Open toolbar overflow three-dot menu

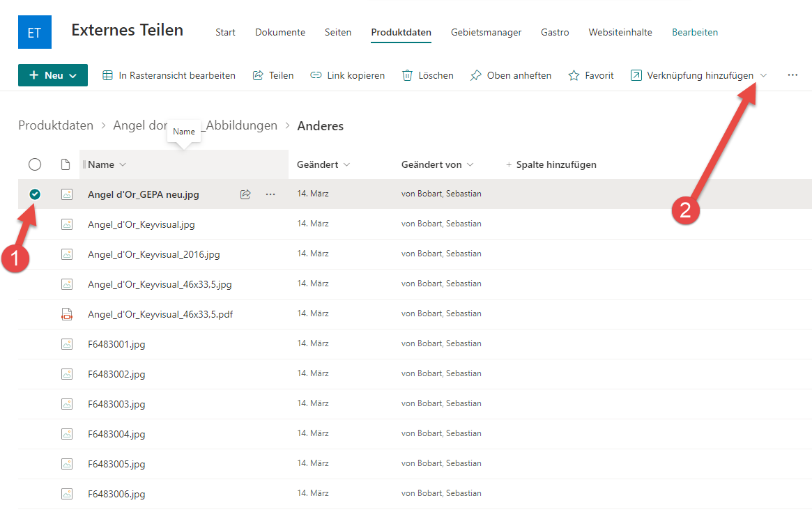coord(792,75)
